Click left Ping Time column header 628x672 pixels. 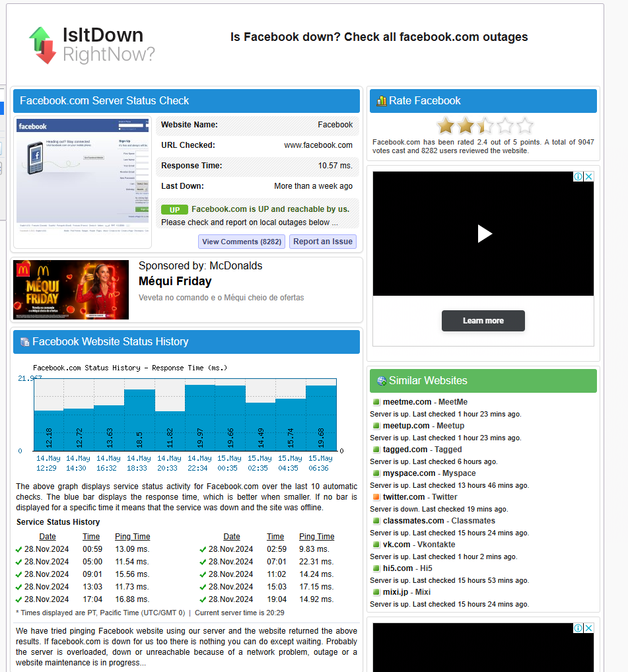pyautogui.click(x=133, y=537)
